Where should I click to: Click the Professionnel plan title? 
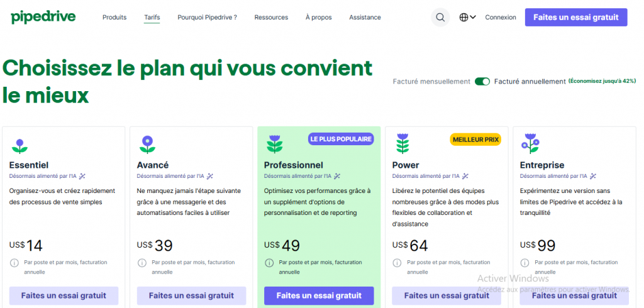[294, 165]
